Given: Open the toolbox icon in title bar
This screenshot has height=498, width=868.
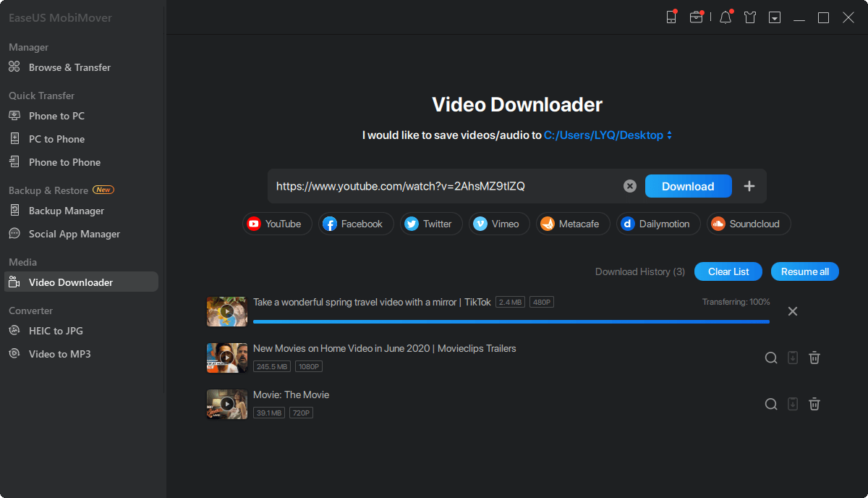Looking at the screenshot, I should click(696, 17).
